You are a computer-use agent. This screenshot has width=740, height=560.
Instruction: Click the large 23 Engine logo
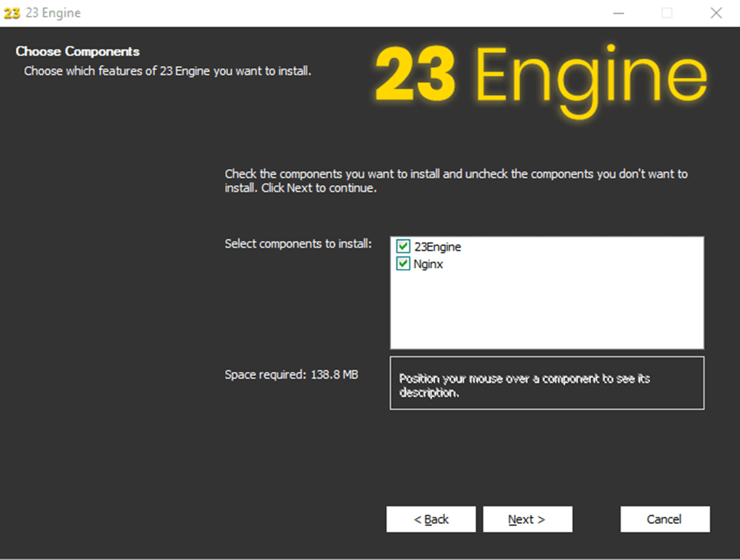point(541,77)
